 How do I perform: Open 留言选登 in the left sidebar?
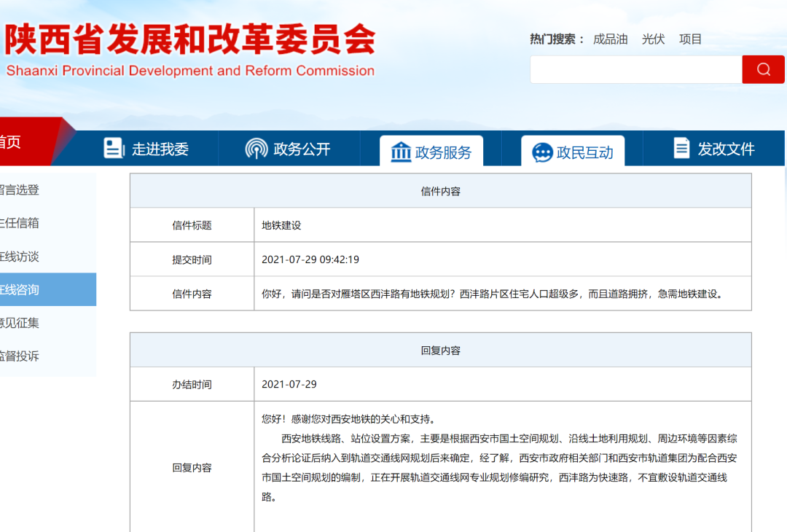19,190
